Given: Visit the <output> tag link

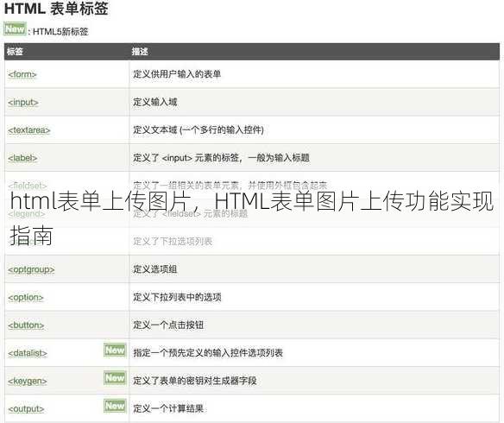Looking at the screenshot, I should 26,409.
